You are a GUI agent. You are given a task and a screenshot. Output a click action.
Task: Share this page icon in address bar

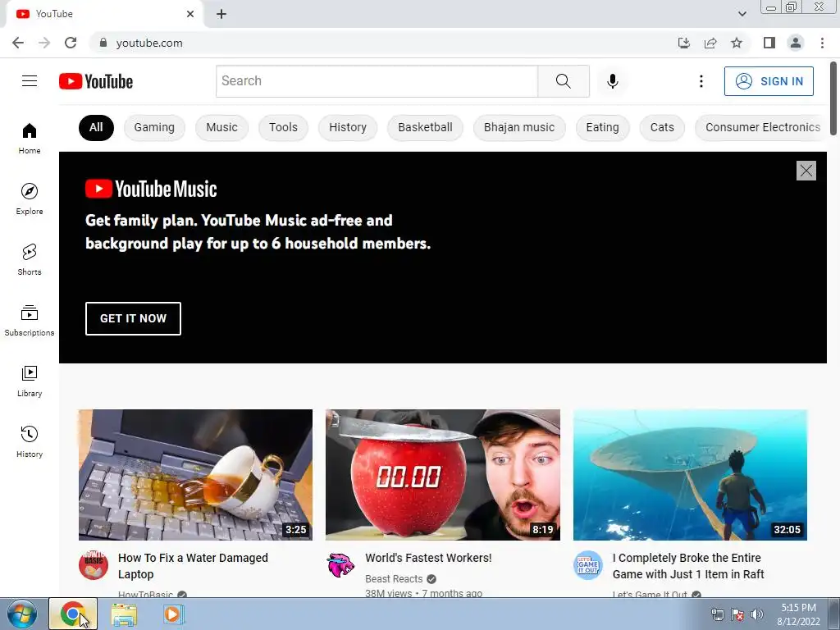click(x=710, y=43)
